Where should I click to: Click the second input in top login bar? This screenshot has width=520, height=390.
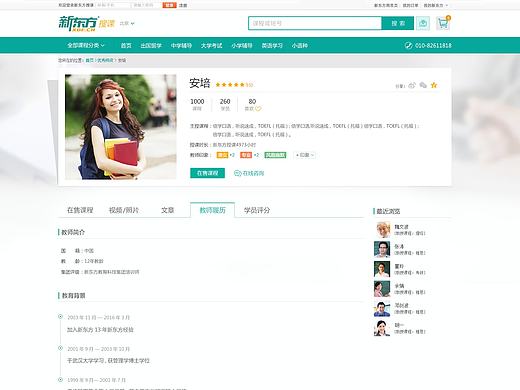click(145, 5)
